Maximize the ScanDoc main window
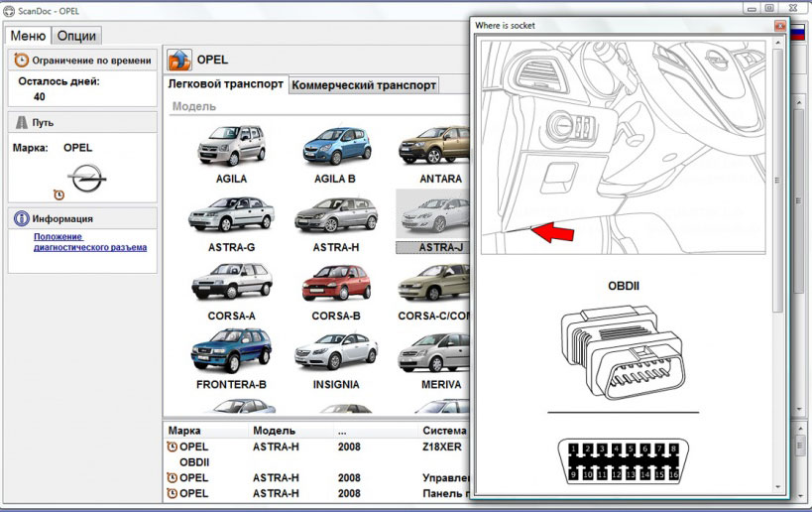The height and width of the screenshot is (512, 812). pos(769,8)
